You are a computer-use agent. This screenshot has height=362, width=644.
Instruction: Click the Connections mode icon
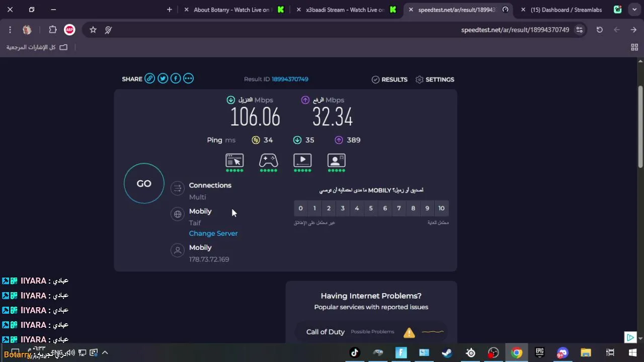point(177,188)
